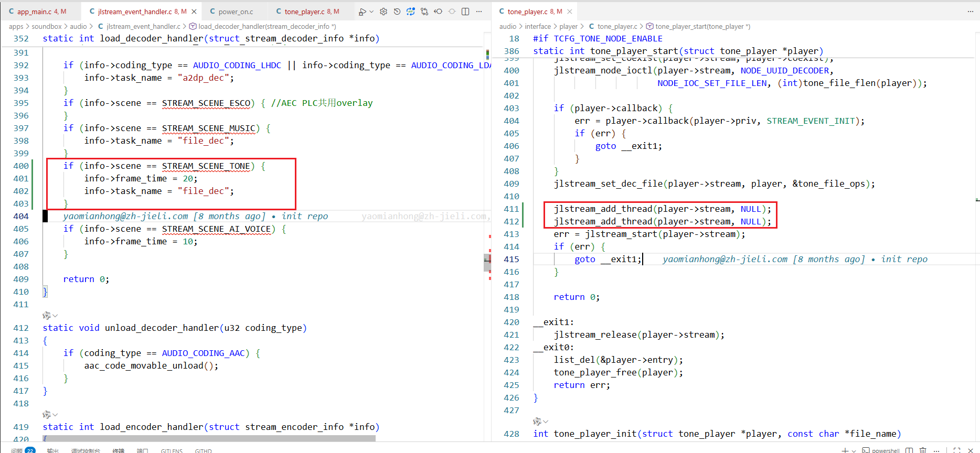Click 'player' in the right breadcrumb
Image resolution: width=980 pixels, height=453 pixels.
568,26
